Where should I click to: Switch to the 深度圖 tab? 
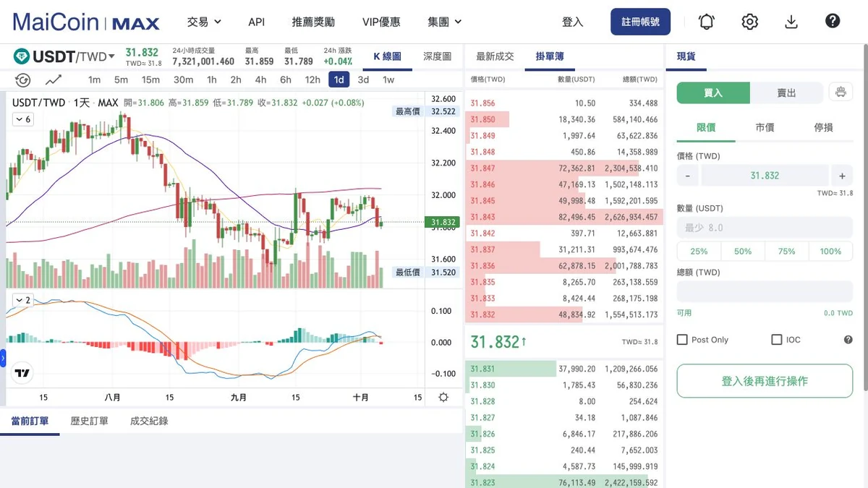pyautogui.click(x=437, y=56)
